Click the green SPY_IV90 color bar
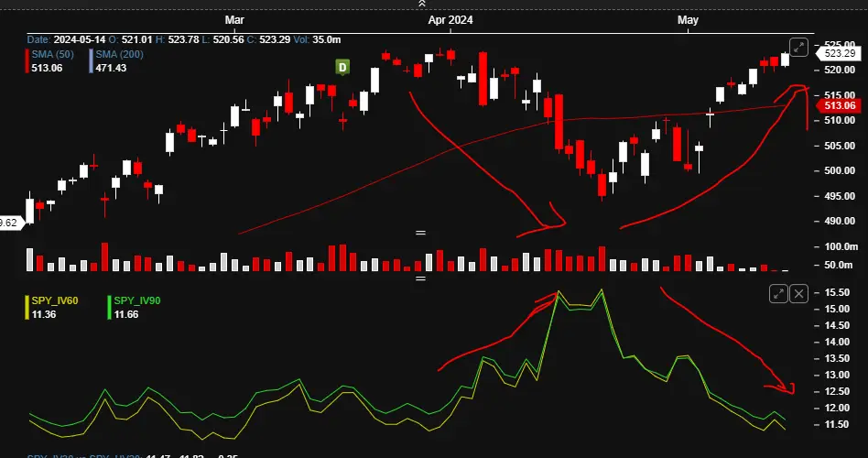 (x=110, y=308)
